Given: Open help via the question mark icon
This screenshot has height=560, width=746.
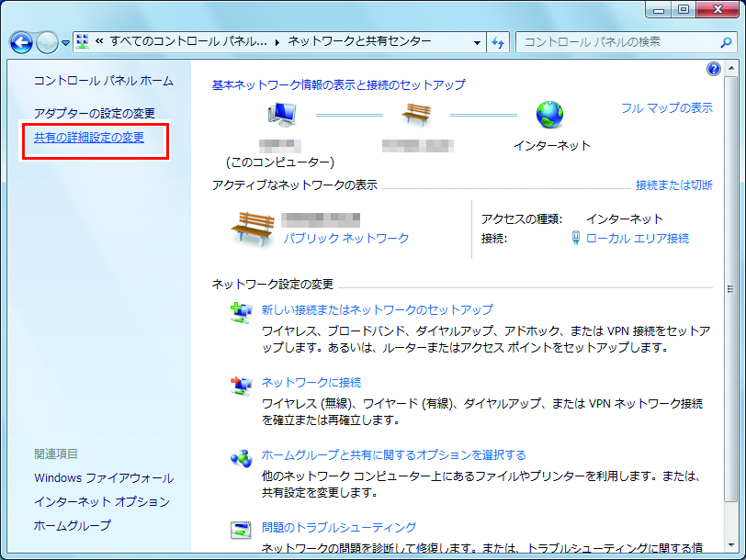Looking at the screenshot, I should click(x=714, y=68).
